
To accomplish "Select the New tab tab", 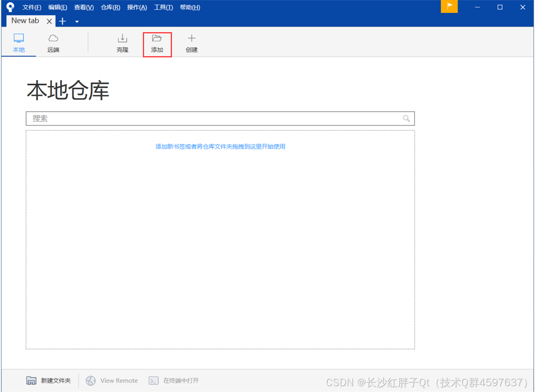I will (x=25, y=21).
